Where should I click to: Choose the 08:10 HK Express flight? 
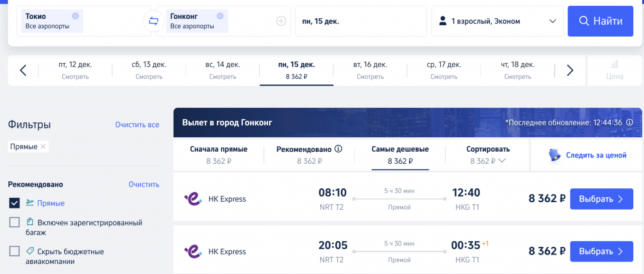(602, 199)
